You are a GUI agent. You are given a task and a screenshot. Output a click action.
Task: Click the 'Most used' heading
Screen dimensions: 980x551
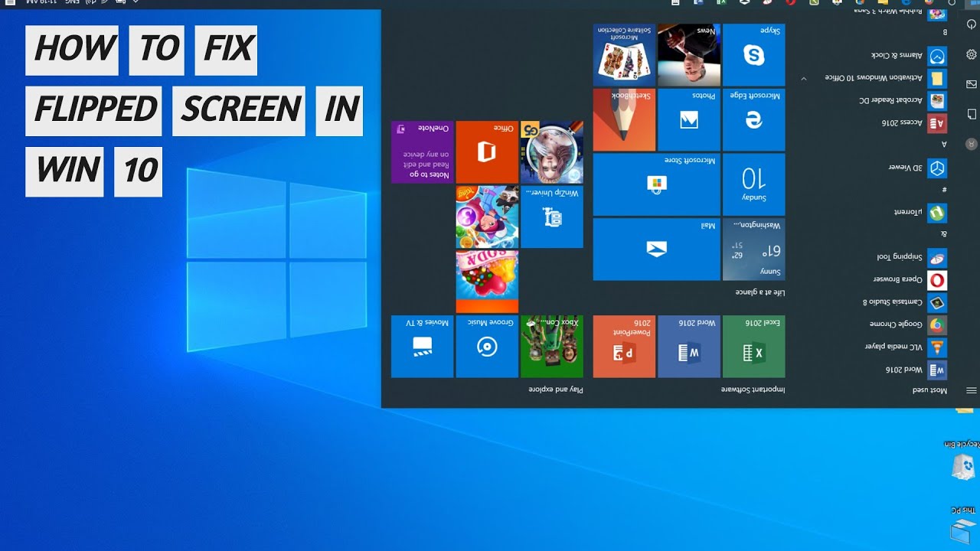click(x=929, y=390)
